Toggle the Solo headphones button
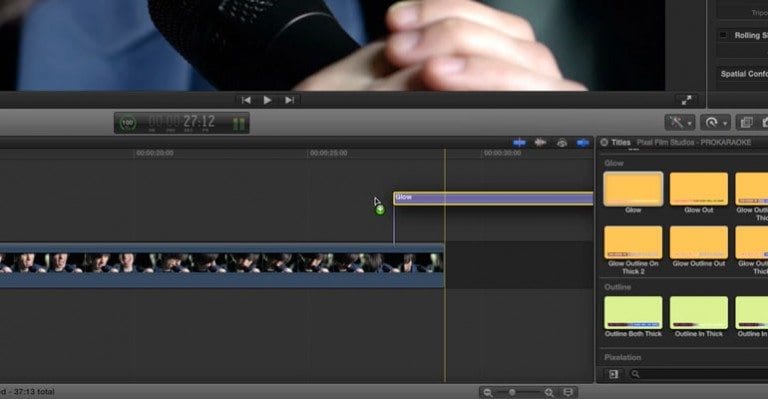Screen dimensions: 768x399 [562, 142]
